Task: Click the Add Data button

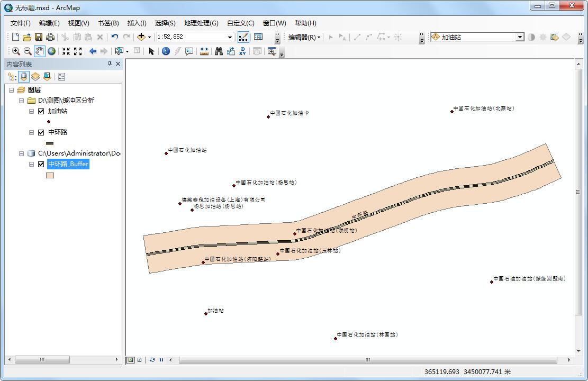Action: (x=141, y=37)
